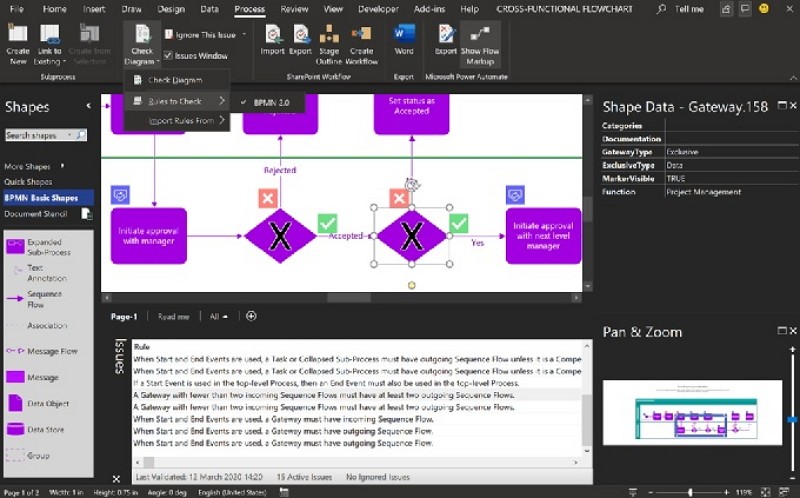Collapse the Shapes panel arrow
This screenshot has width=800, height=498.
88,106
